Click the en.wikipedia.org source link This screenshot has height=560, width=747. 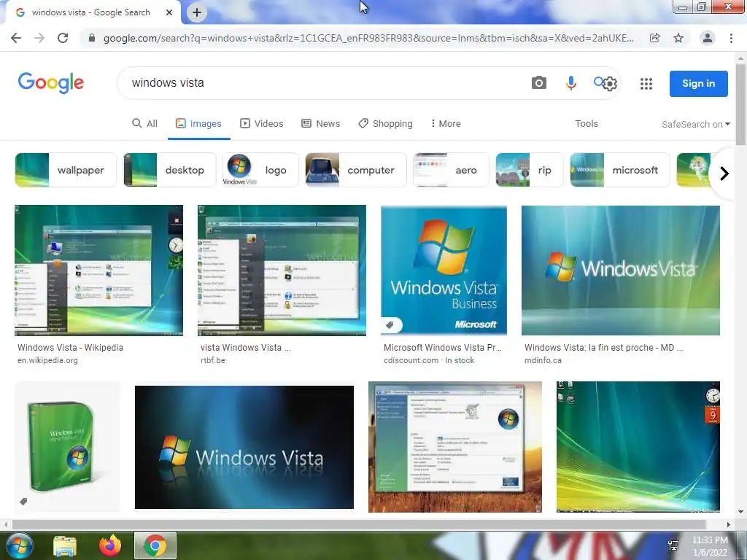point(47,360)
